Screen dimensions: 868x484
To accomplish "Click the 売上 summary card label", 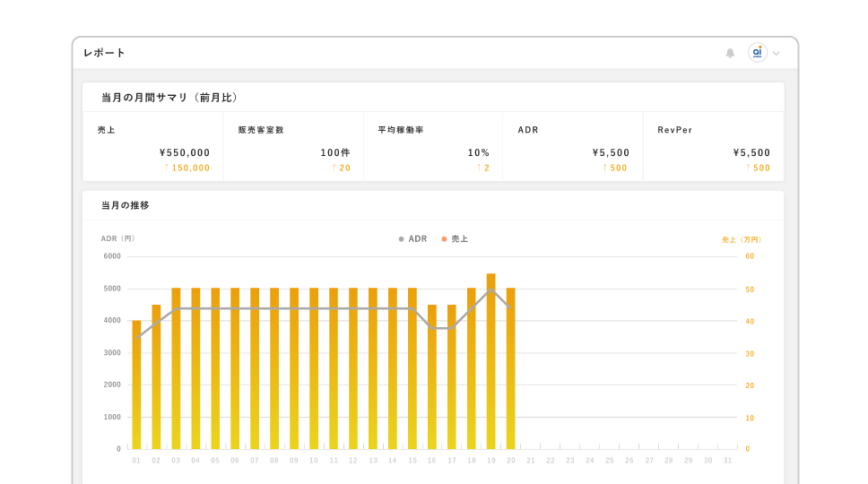I will point(107,130).
